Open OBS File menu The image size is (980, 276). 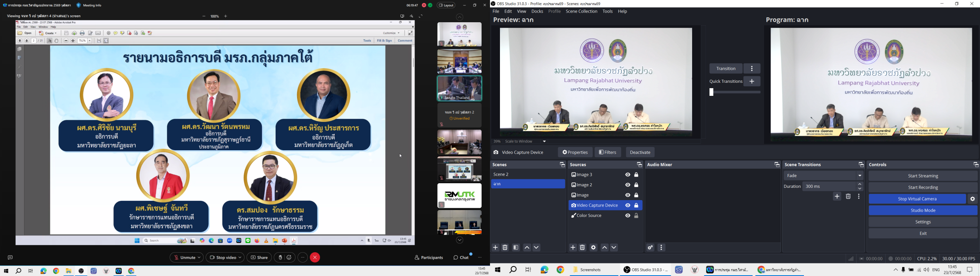coord(496,11)
